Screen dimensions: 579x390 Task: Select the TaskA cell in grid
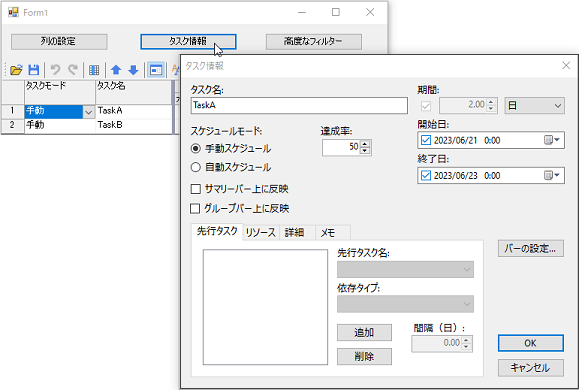click(x=134, y=111)
